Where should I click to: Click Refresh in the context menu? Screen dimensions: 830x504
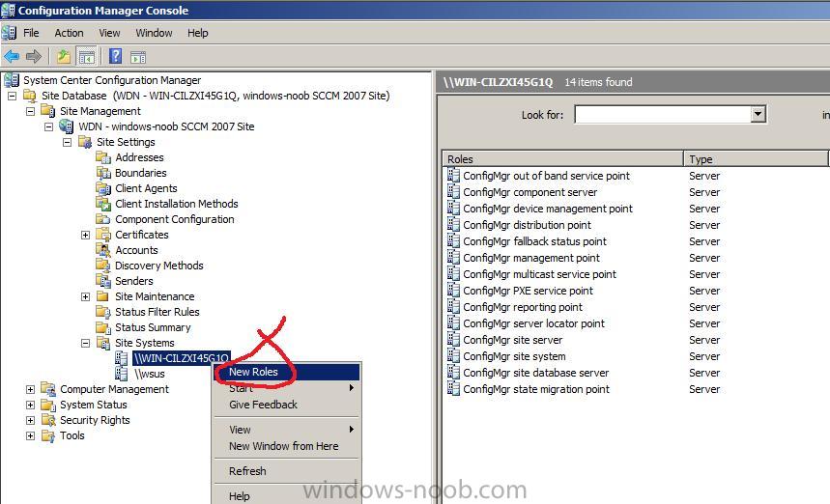click(x=286, y=471)
